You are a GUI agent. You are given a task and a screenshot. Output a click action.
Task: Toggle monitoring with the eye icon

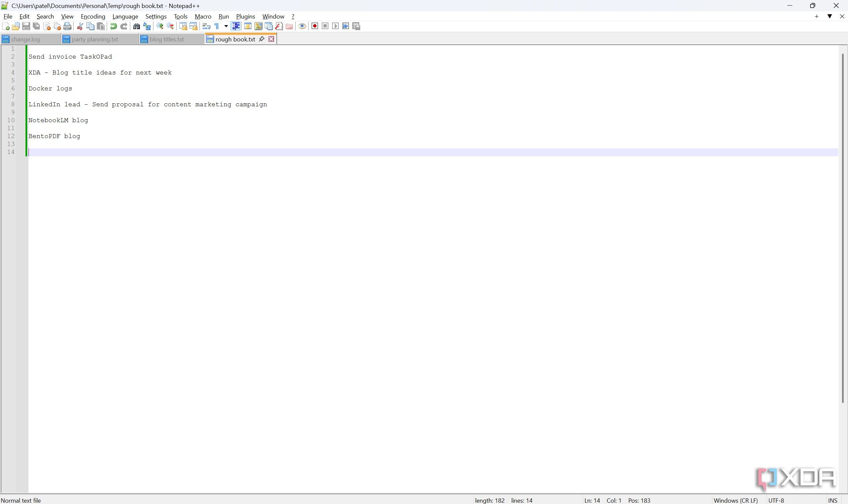[x=302, y=26]
